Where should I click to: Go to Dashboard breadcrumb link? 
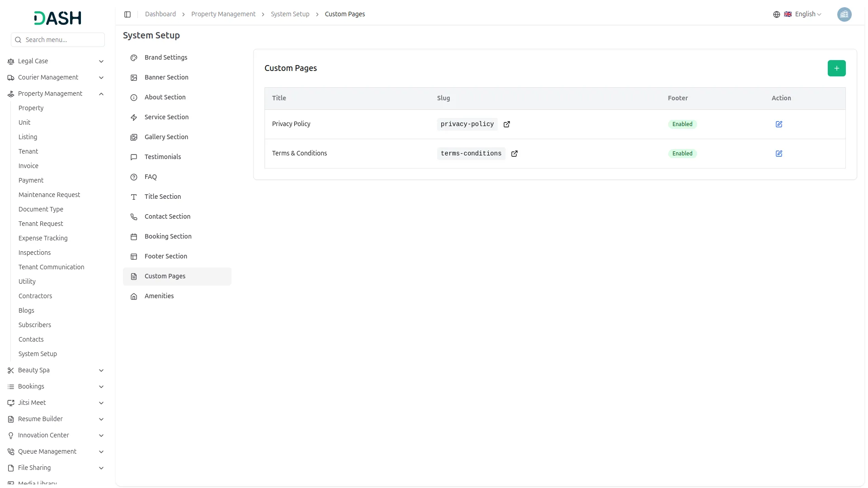[160, 14]
